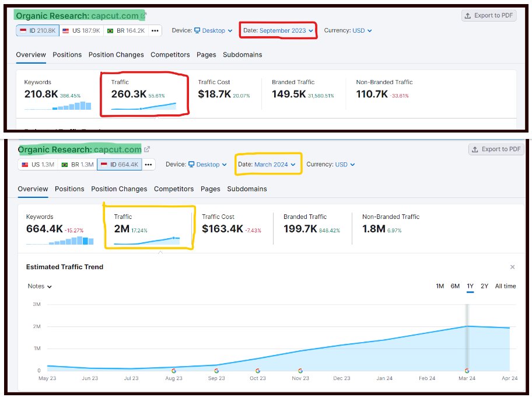This screenshot has height=397, width=532.
Task: Select ID 664.4K database button
Action: [x=120, y=165]
